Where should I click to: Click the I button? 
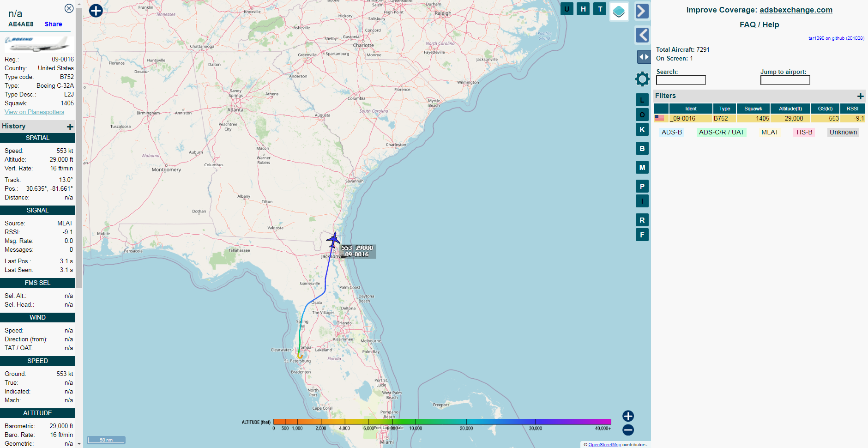(642, 201)
